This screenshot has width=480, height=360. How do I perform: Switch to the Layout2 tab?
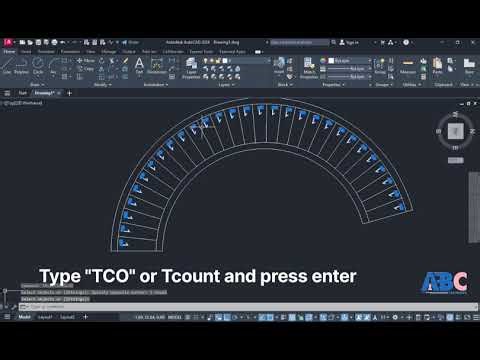tap(67, 317)
